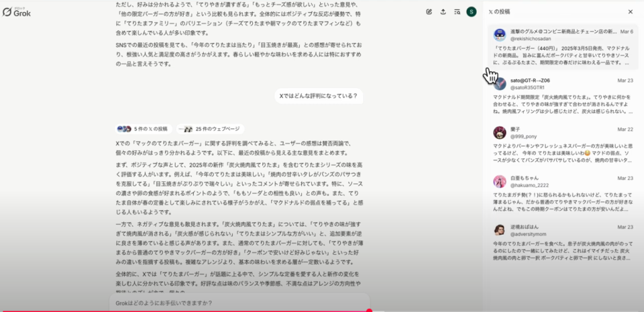Click the Mar 6 date on first post
The height and width of the screenshot is (312, 644).
(627, 31)
